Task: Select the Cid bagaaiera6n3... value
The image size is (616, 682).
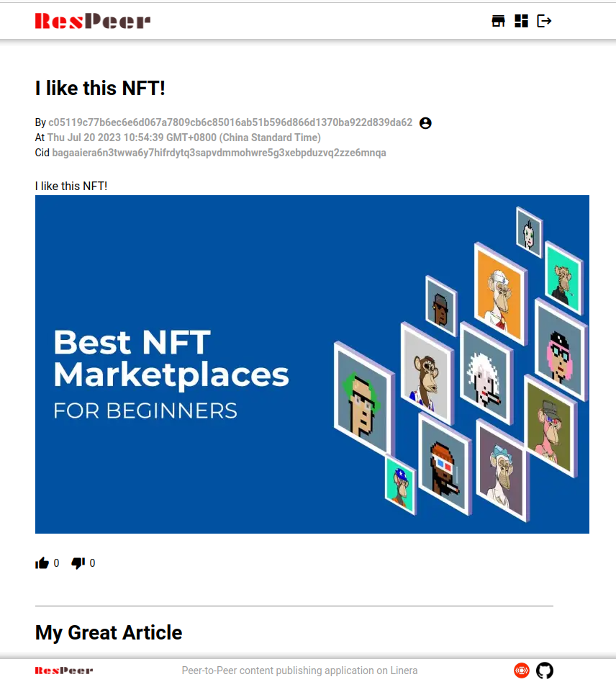Action: click(219, 153)
